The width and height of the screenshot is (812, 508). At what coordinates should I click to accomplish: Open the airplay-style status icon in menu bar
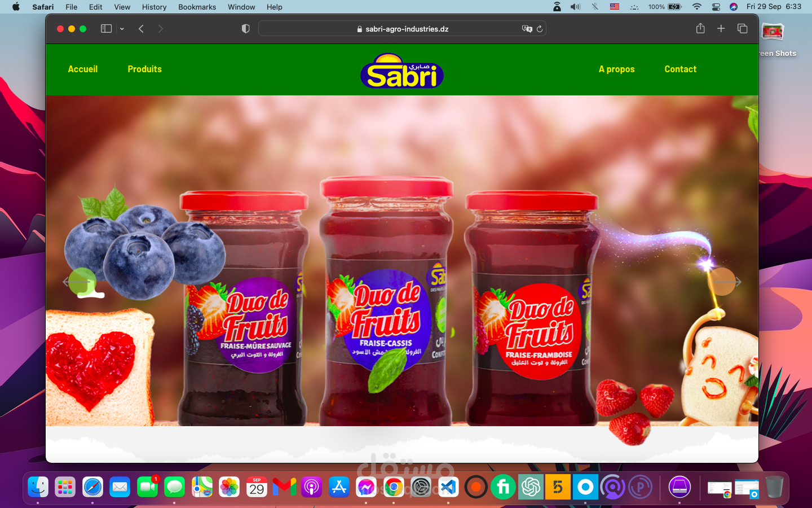click(x=557, y=7)
